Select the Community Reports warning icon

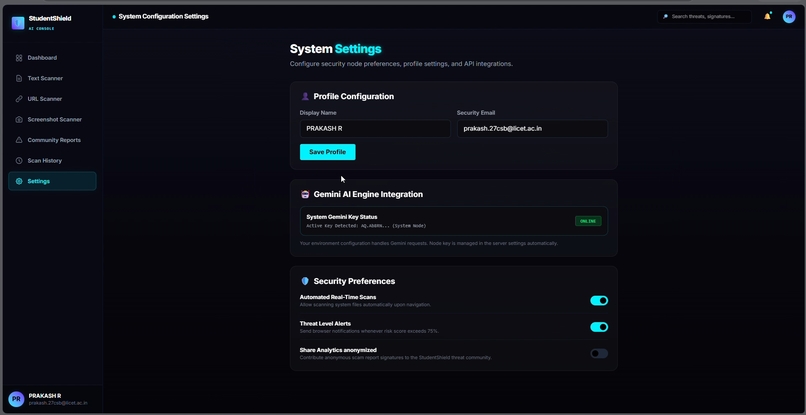click(x=19, y=140)
